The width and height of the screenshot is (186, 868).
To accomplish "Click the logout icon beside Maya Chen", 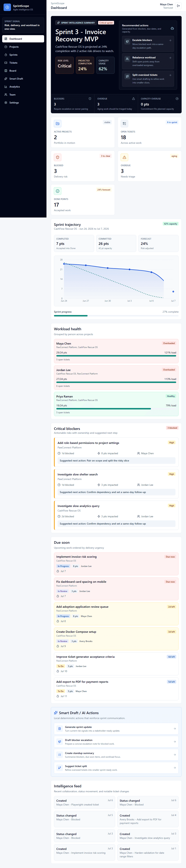I will 178,6.
